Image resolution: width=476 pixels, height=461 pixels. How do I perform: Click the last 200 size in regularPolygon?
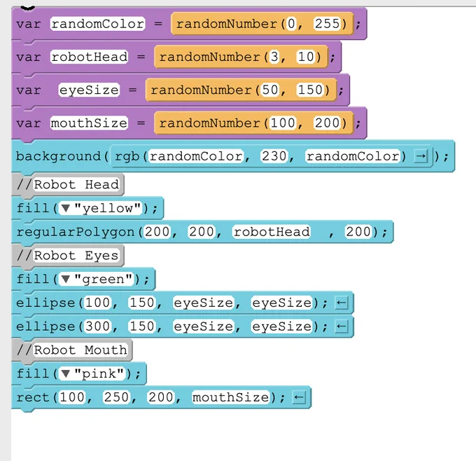pyautogui.click(x=358, y=232)
